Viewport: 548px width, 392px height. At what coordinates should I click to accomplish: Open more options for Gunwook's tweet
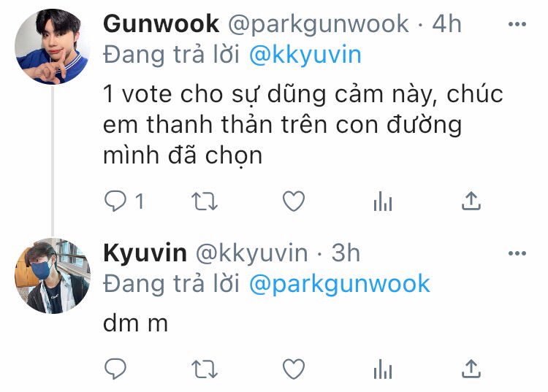coord(517,24)
